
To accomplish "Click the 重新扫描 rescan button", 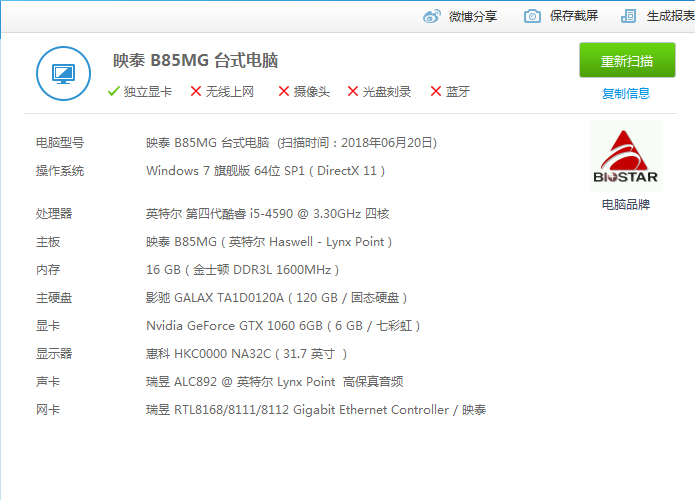I will pyautogui.click(x=627, y=60).
